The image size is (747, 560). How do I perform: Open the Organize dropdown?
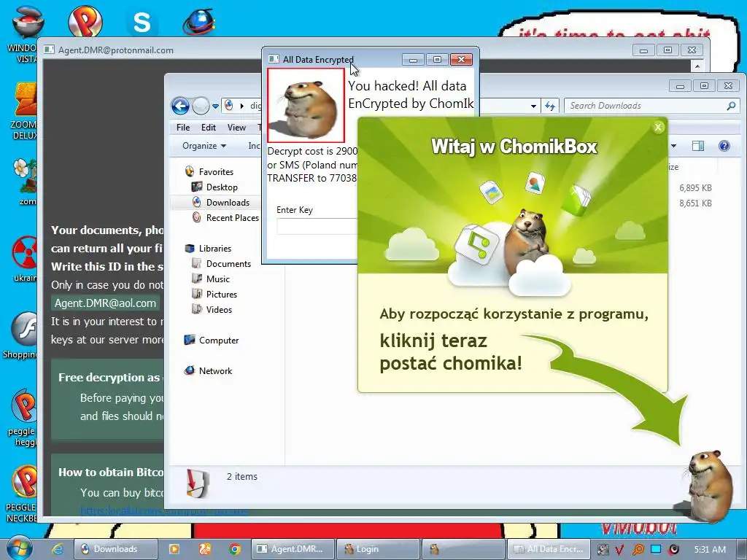click(204, 146)
